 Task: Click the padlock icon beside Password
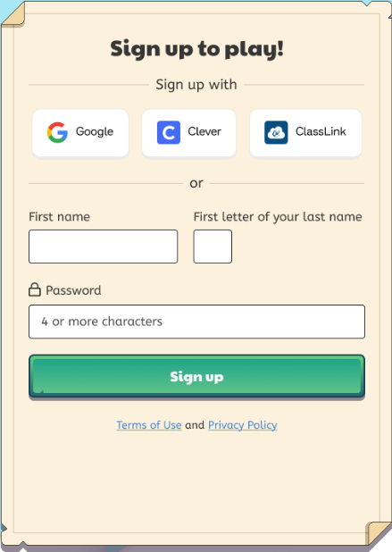tap(35, 289)
